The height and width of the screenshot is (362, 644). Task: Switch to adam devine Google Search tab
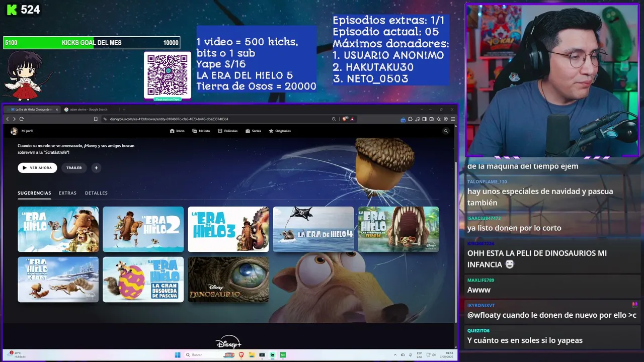point(89,110)
